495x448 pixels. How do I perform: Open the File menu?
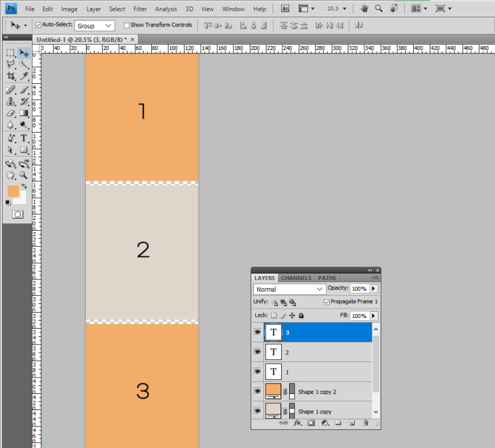coord(30,9)
